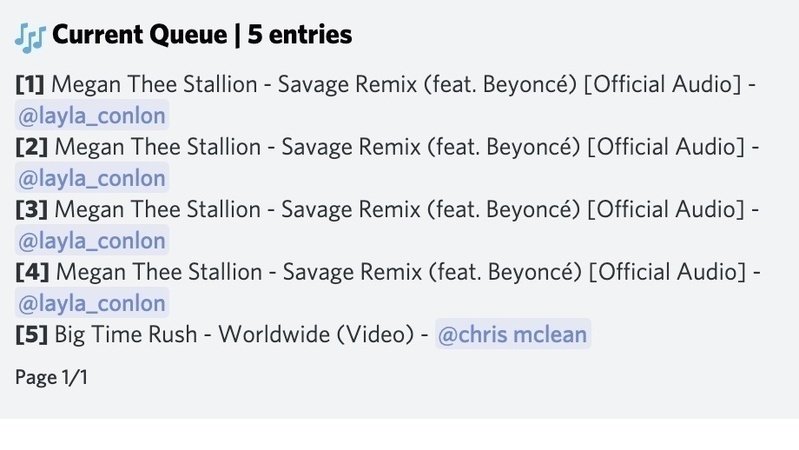Click the [4] queue index number

pyautogui.click(x=32, y=272)
